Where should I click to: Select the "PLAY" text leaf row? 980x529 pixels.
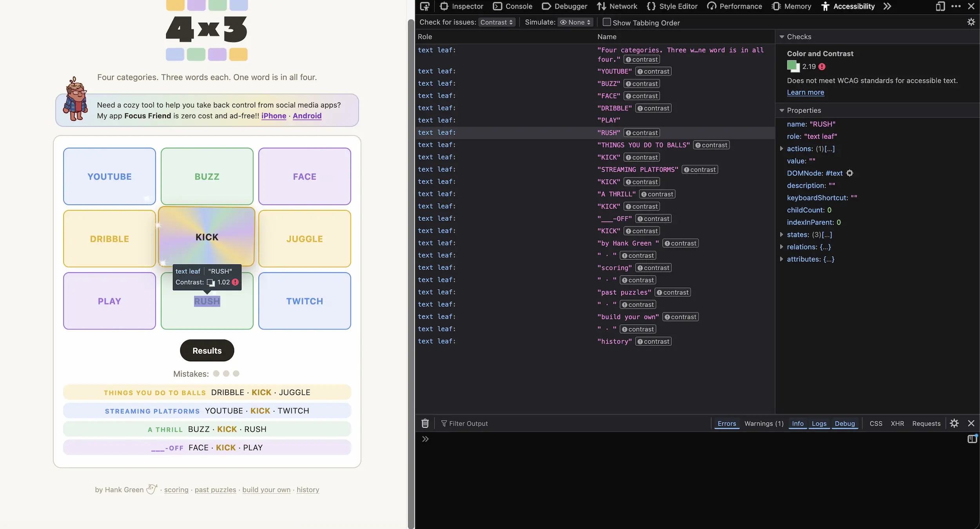[595, 120]
